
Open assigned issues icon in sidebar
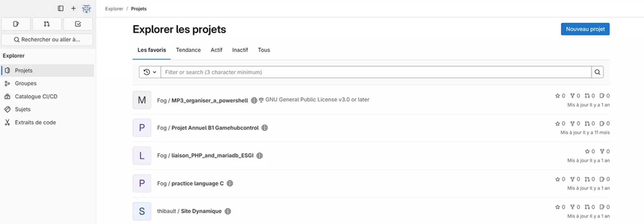pos(16,24)
